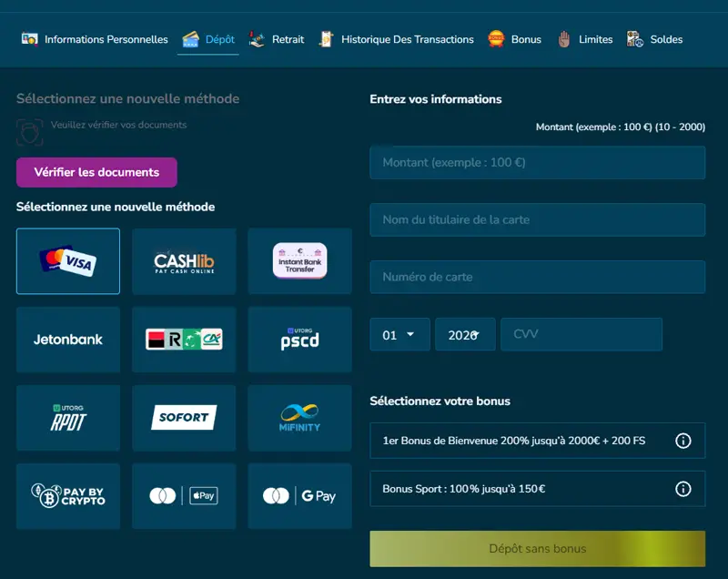Show info for 1er Bonus de Bienvenue
Screen dimensions: 728x579
683,441
